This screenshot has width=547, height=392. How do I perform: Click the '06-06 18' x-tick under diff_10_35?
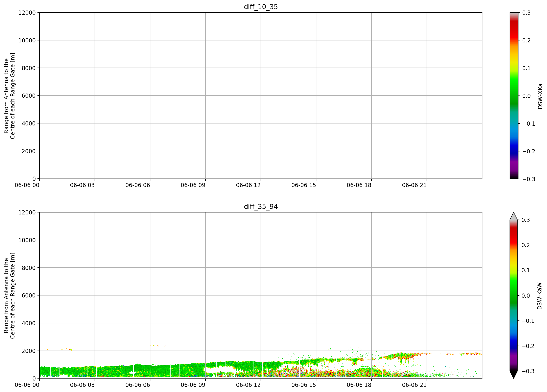359,185
